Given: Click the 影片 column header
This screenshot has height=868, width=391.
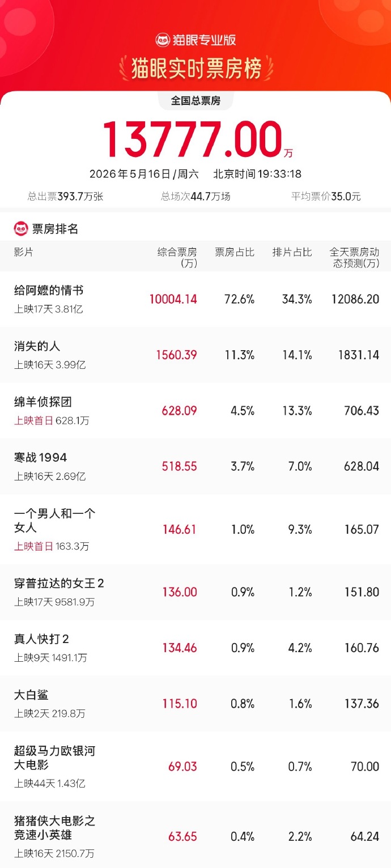Looking at the screenshot, I should click(x=24, y=252).
